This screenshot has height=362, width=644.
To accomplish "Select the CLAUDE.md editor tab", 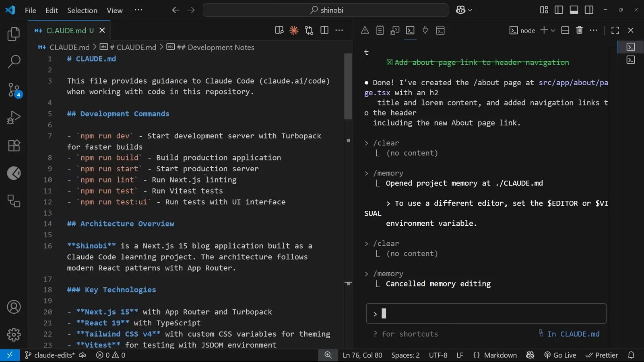I will (x=69, y=31).
